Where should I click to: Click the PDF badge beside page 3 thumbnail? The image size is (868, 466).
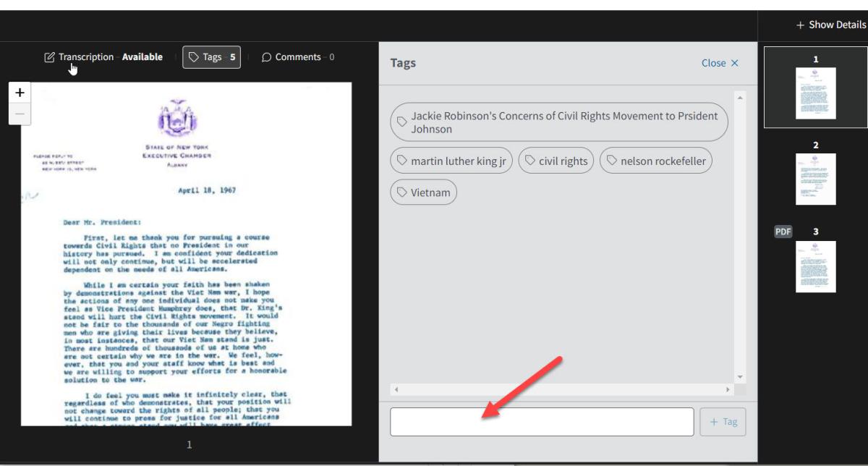pos(782,231)
